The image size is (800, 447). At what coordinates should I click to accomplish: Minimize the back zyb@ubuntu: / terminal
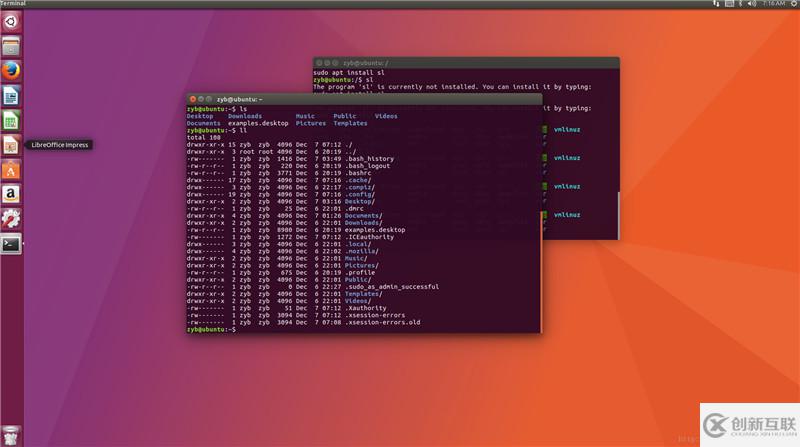point(327,63)
